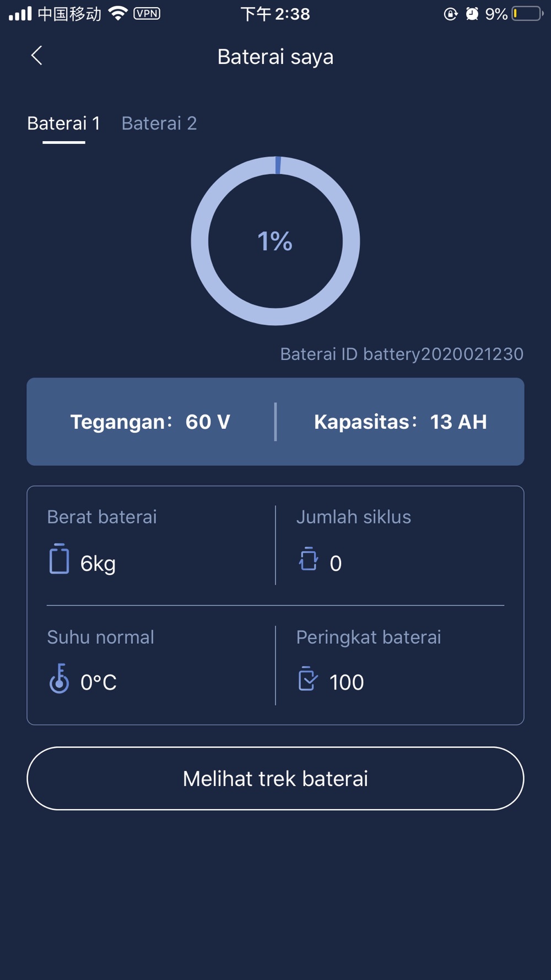Tap the battery weight icon
The image size is (551, 980).
(59, 559)
